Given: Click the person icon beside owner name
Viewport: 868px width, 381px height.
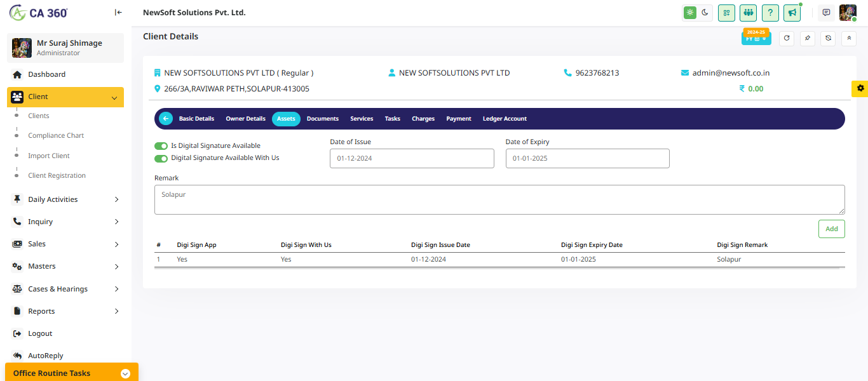Looking at the screenshot, I should pos(392,73).
